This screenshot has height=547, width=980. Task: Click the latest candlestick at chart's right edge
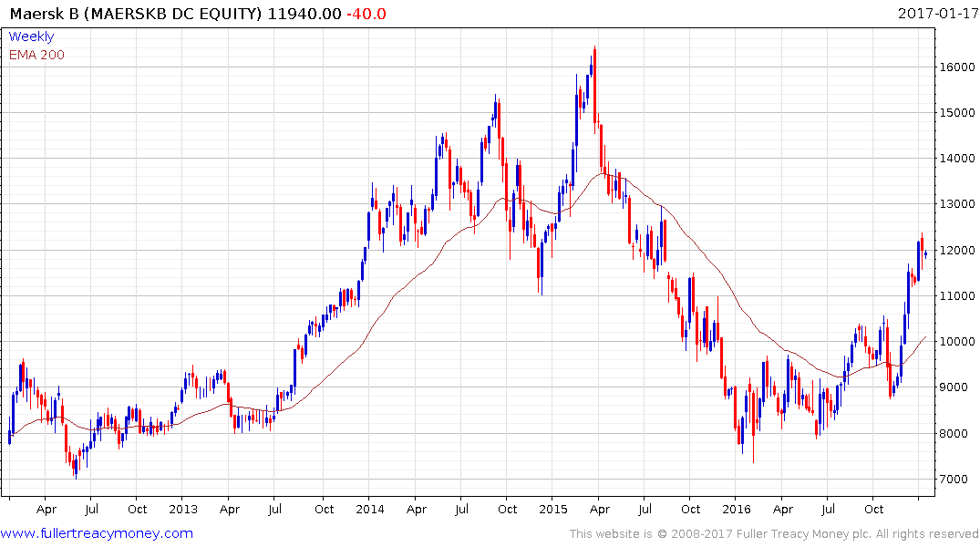click(x=925, y=253)
